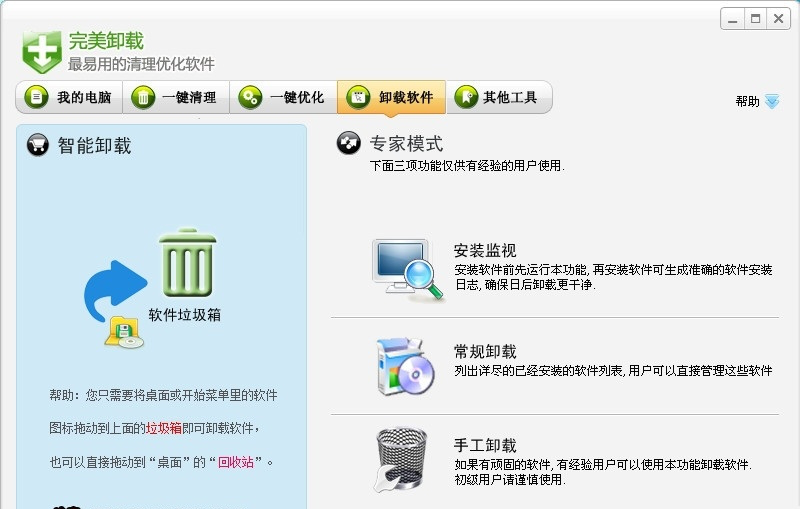
Task: Click the green 软件垃圾箱 trash can
Action: coord(187,262)
